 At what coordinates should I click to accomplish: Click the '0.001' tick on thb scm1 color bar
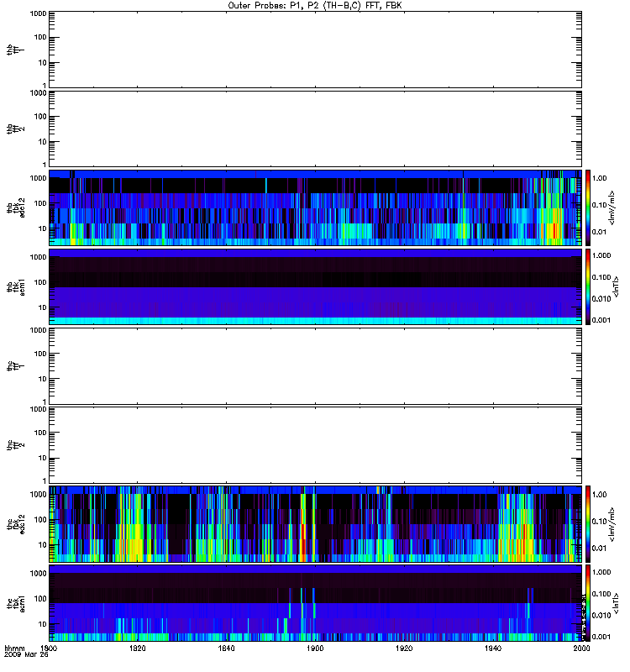point(601,320)
